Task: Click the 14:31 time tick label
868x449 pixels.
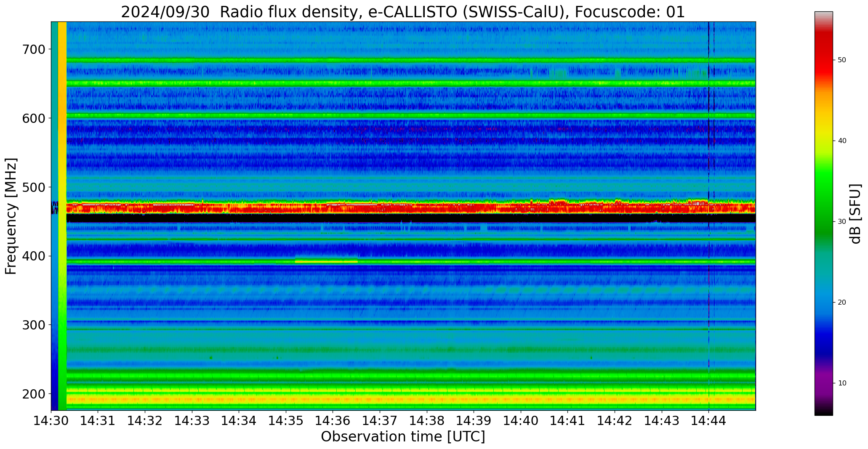Action: pos(98,421)
